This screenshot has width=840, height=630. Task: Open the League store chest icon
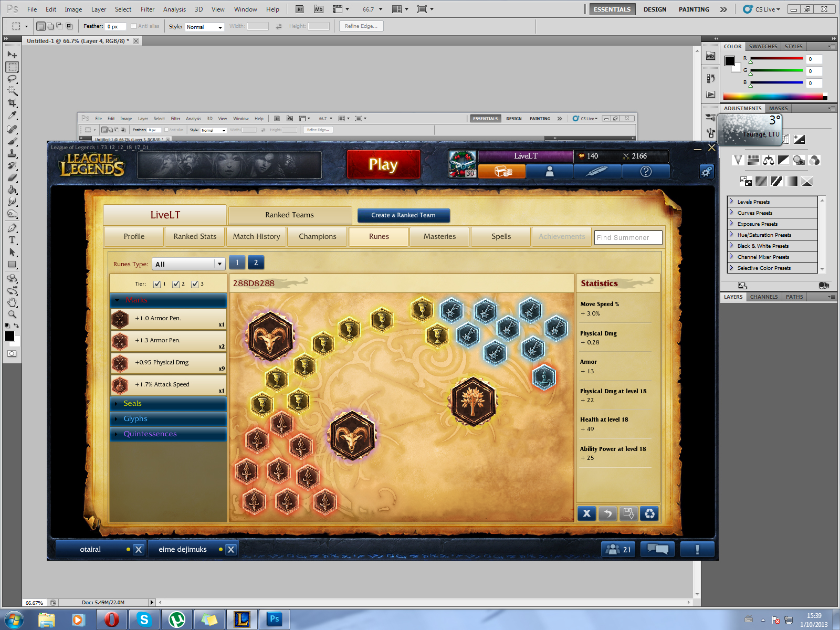pos(502,171)
